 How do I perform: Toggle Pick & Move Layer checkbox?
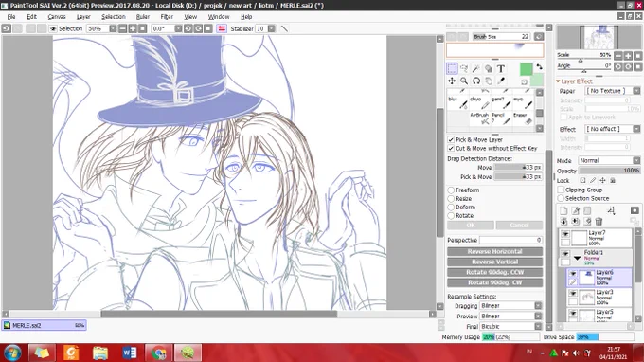451,139
